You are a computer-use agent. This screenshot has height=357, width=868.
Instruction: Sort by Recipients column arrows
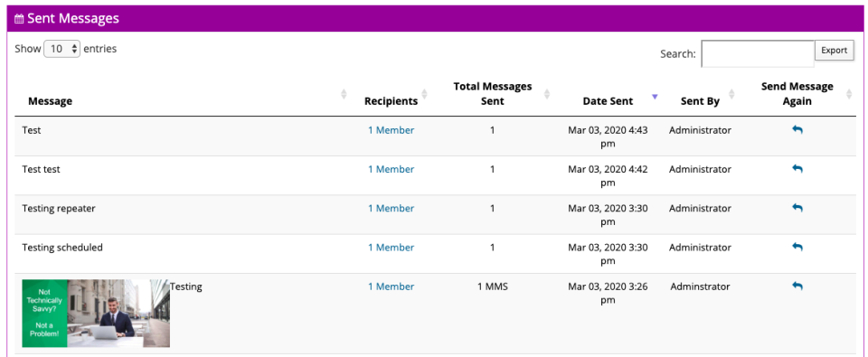click(x=425, y=94)
